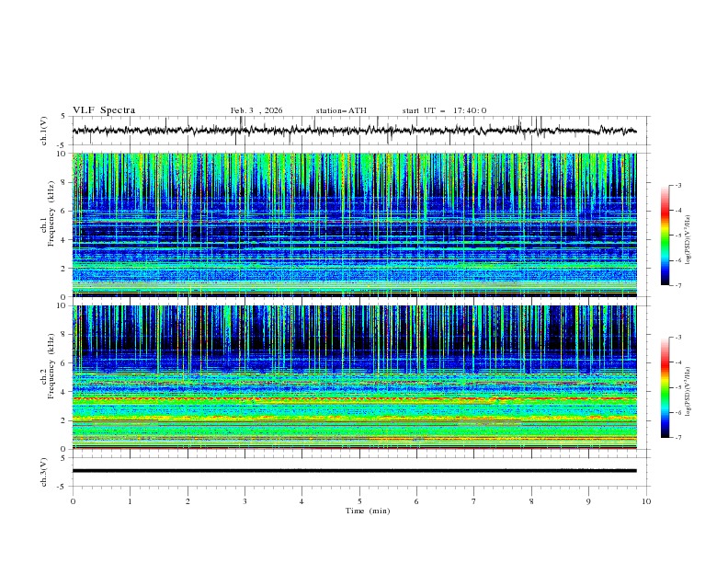
Task: Click the ch.3(V) axis label
Action: point(44,471)
